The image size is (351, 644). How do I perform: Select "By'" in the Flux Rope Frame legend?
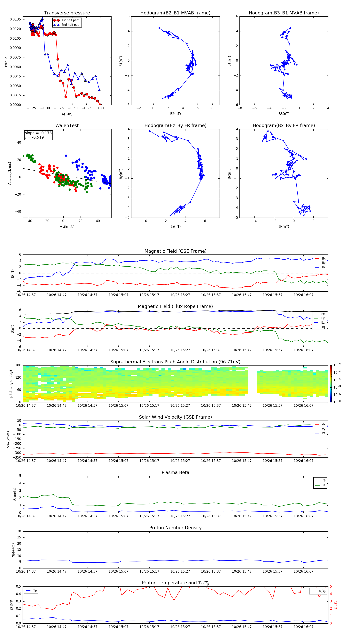tap(320, 318)
